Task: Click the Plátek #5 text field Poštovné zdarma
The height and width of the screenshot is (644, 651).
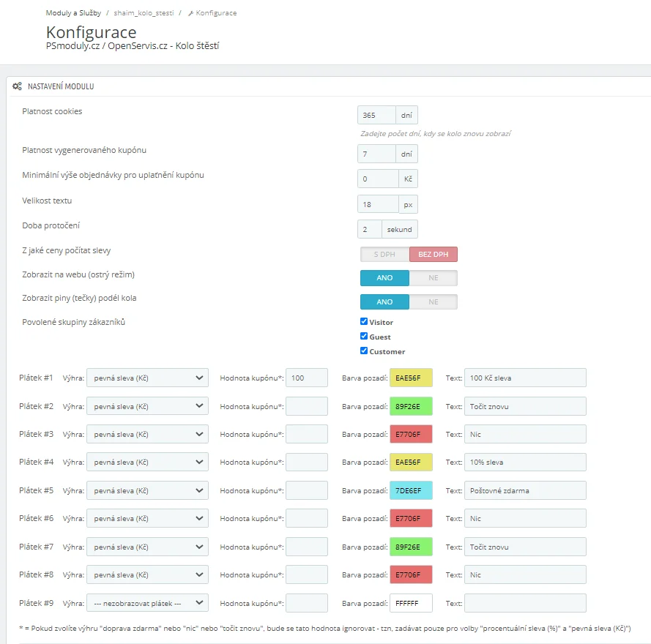Action: pyautogui.click(x=525, y=490)
